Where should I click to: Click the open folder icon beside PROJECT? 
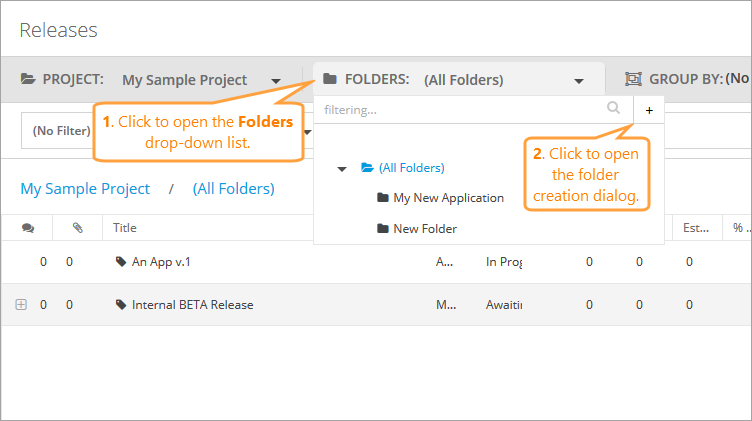click(x=28, y=79)
